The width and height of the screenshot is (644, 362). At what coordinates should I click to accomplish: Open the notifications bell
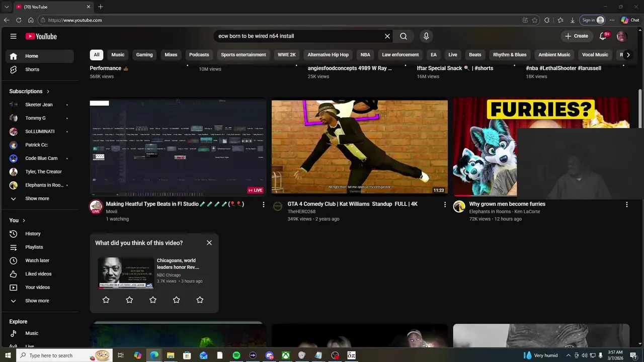coord(603,36)
